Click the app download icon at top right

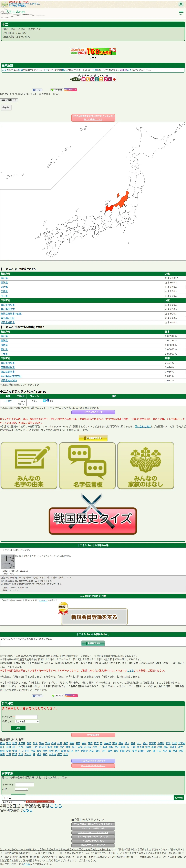(181, 4)
